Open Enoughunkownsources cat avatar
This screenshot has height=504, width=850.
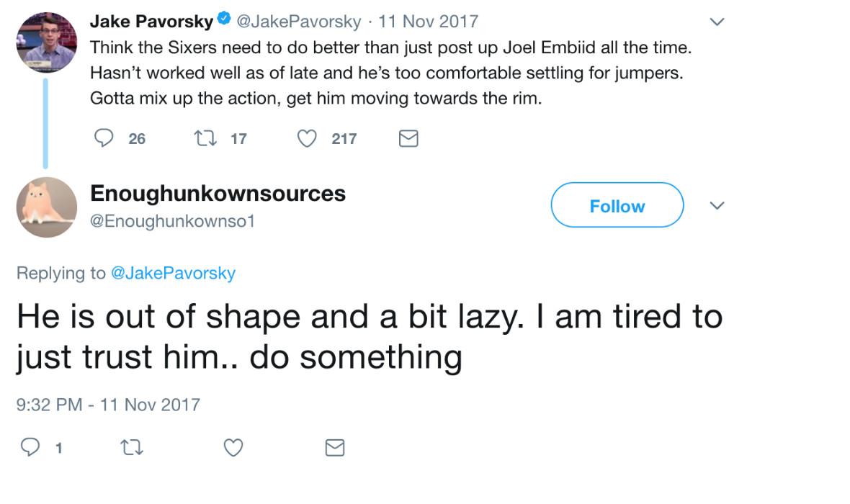coord(46,207)
